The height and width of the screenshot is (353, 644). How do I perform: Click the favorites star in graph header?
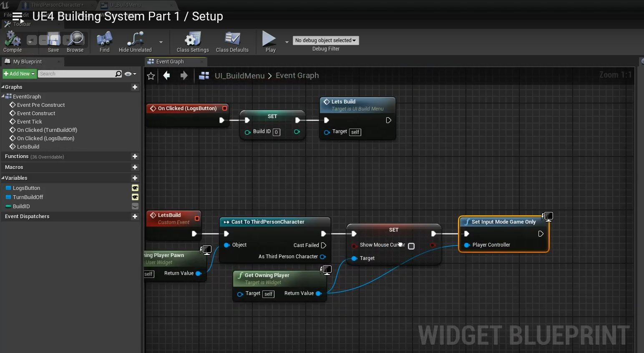[151, 76]
